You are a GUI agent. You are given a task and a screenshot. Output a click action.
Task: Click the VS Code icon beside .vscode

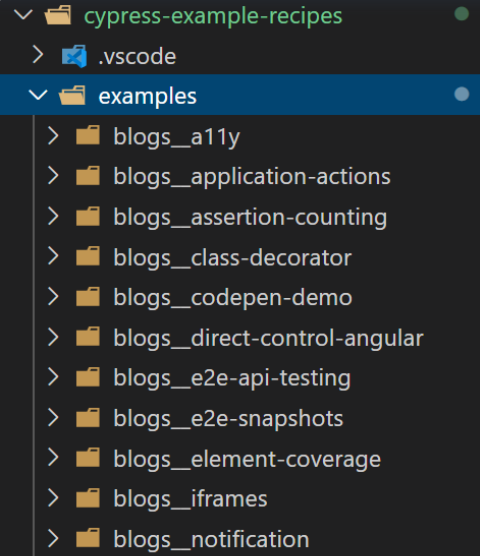point(74,56)
